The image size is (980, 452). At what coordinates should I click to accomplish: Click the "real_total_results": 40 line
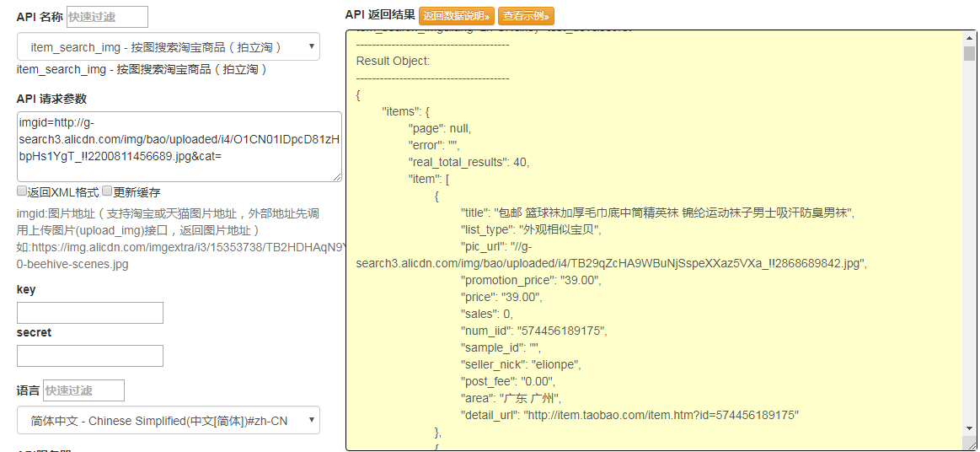(x=469, y=162)
